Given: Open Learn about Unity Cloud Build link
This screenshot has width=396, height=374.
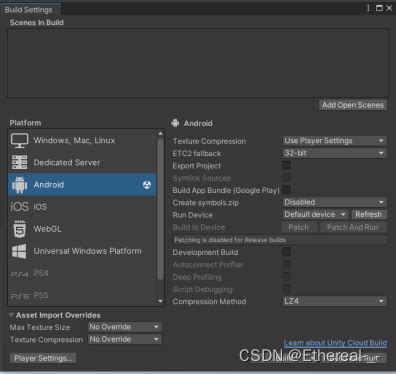Looking at the screenshot, I should 335,343.
